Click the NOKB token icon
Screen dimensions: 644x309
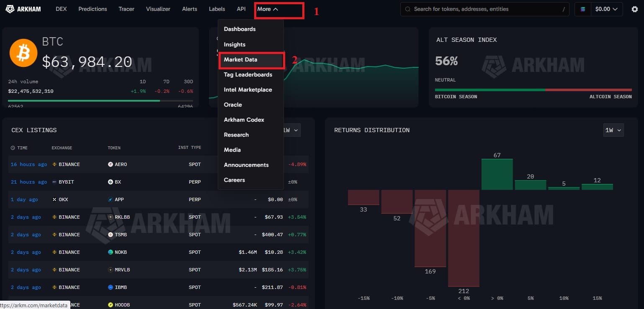pos(111,252)
